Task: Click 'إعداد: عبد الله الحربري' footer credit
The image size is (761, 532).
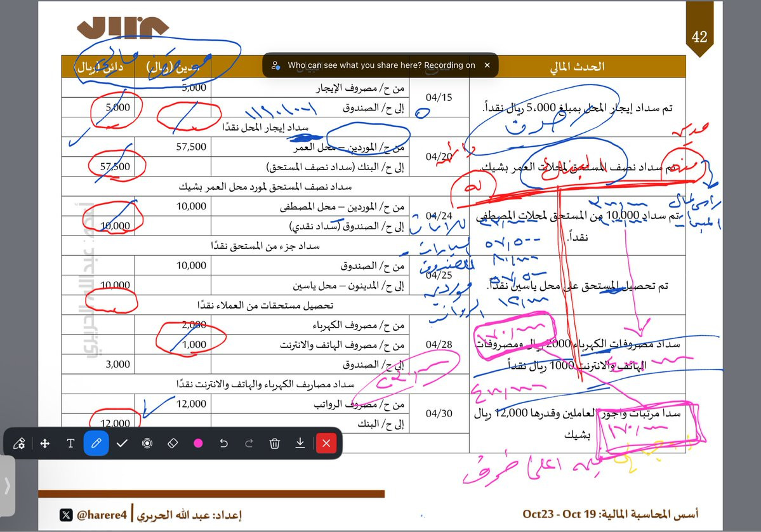Action: [189, 515]
